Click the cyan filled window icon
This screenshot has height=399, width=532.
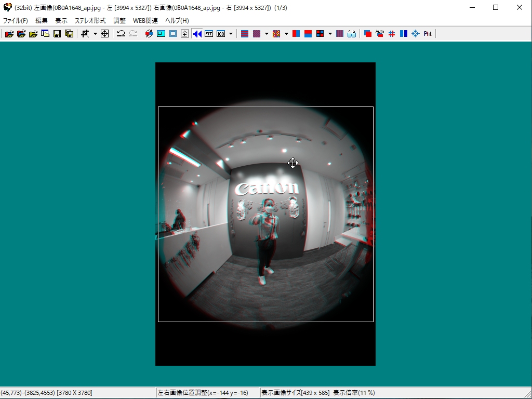[x=161, y=34]
